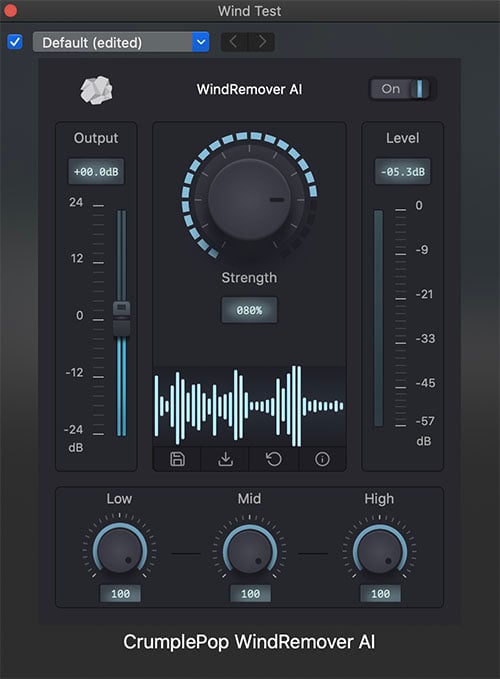
Task: Click the Mid frequency knob
Action: click(250, 551)
